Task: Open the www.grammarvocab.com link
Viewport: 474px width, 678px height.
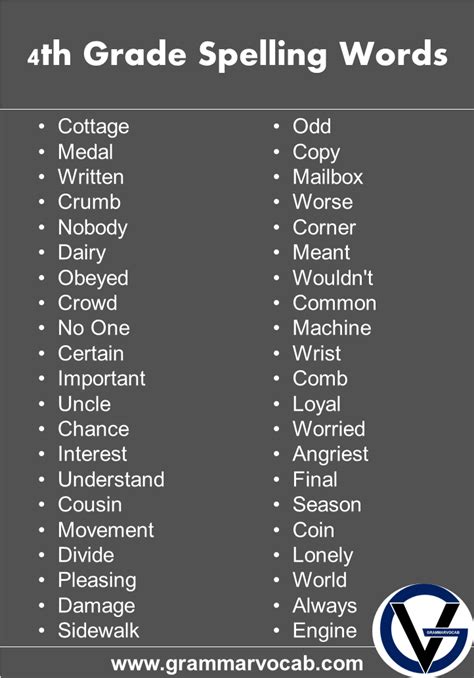Action: tap(237, 663)
